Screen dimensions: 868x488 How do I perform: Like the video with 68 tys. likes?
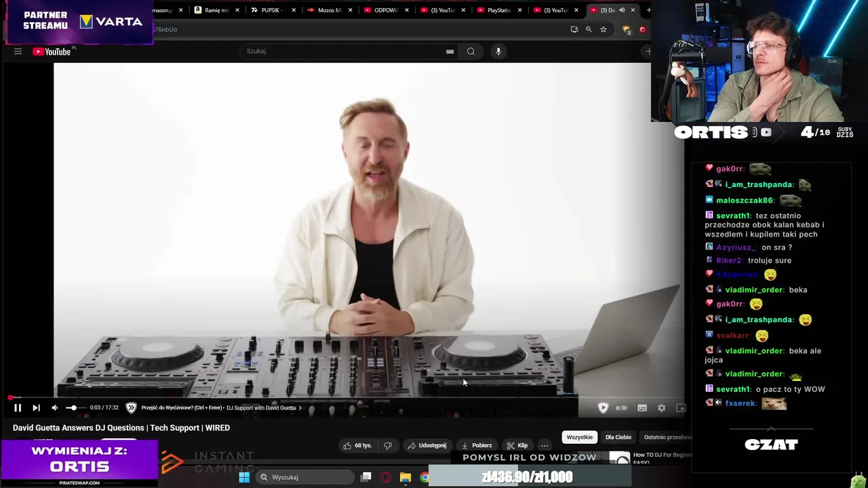357,445
